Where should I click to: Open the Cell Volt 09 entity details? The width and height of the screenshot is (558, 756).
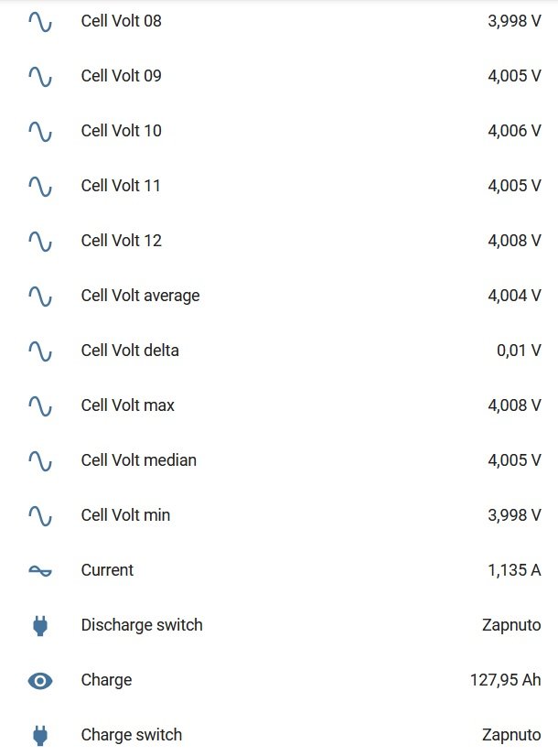point(121,76)
